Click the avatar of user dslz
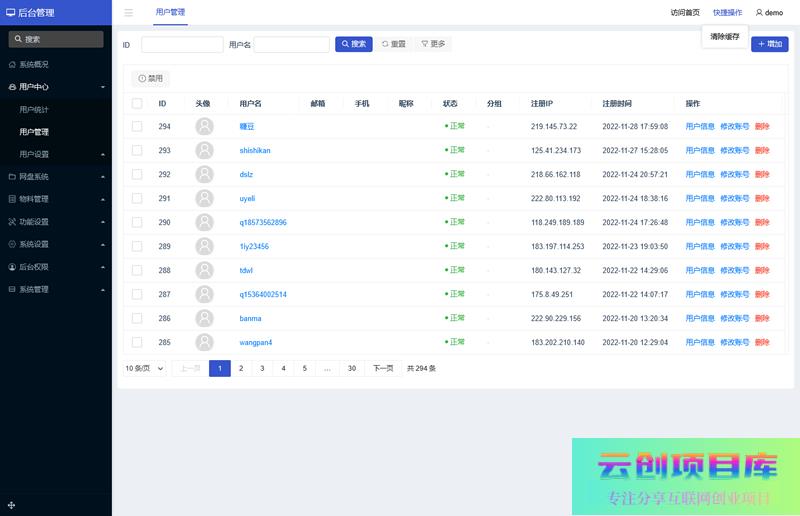800x516 pixels. [205, 174]
